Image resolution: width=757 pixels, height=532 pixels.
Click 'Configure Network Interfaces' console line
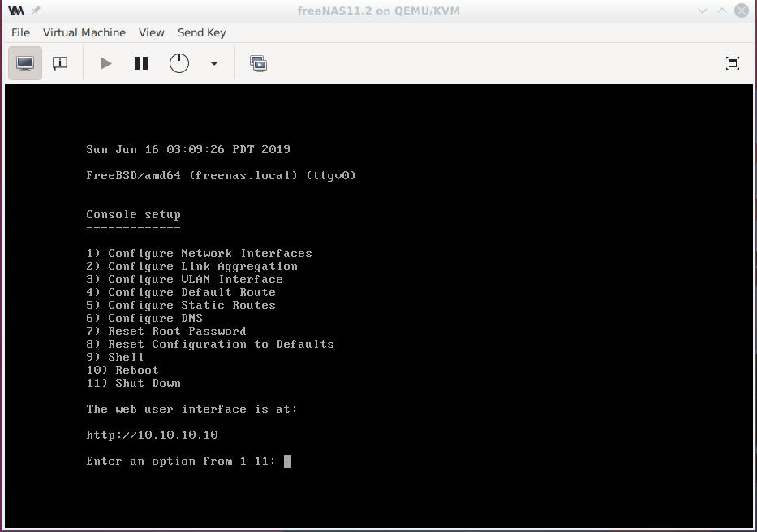[199, 254]
